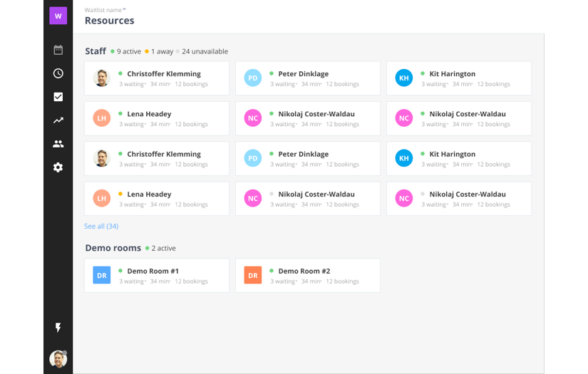Viewport: 588px width, 374px height.
Task: Open the clock waitlist icon in sidebar
Action: [x=58, y=73]
